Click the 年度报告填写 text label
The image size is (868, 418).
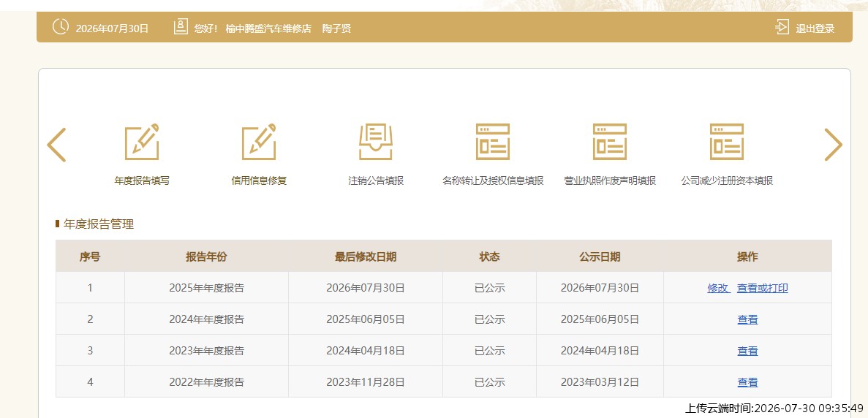tap(142, 180)
